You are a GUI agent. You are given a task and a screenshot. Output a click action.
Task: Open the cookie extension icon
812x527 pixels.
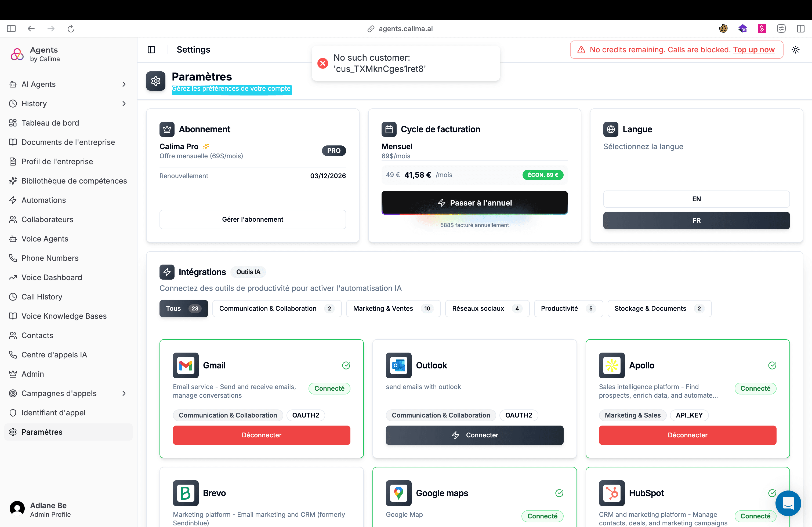pos(723,29)
